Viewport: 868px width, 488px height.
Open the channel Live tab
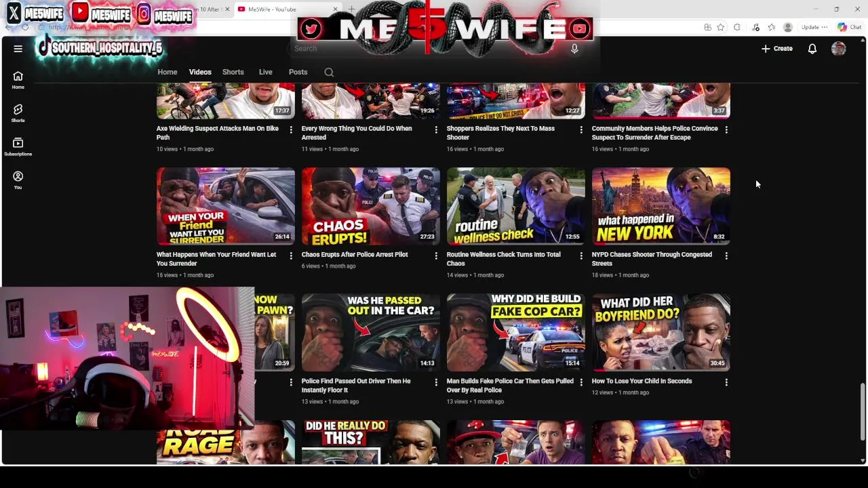pos(265,72)
